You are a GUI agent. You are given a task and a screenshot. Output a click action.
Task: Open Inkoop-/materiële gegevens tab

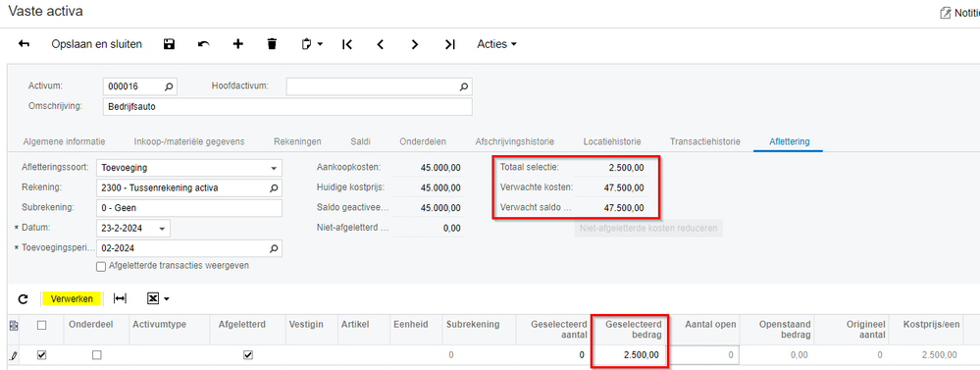pos(189,142)
